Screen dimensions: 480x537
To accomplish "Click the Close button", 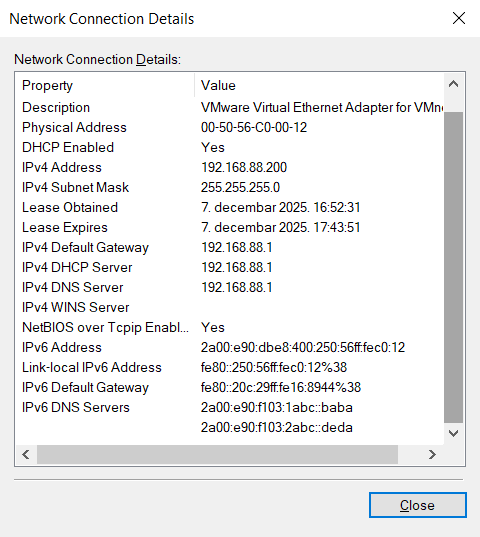I will [417, 505].
